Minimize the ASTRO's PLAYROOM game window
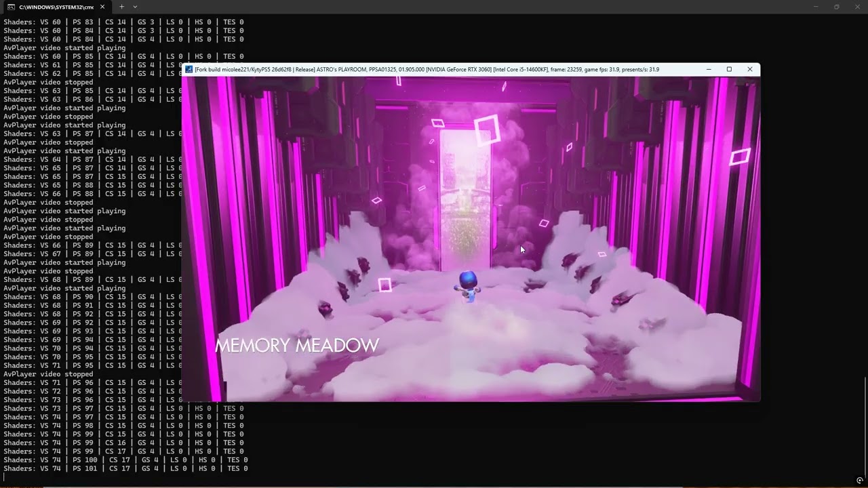The width and height of the screenshot is (868, 488). click(x=709, y=69)
